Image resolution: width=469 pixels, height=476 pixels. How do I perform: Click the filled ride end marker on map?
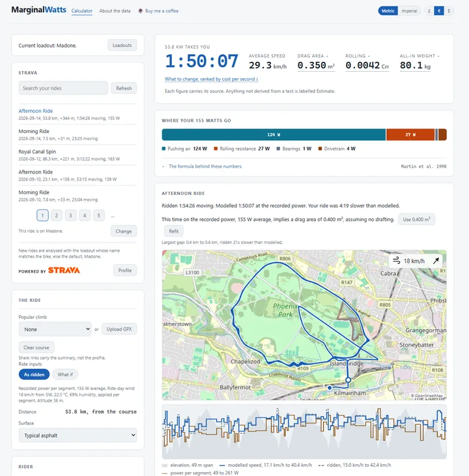[330, 388]
